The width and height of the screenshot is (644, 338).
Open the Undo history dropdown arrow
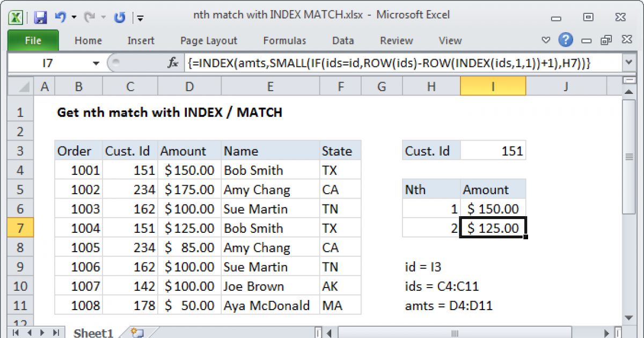(x=74, y=17)
